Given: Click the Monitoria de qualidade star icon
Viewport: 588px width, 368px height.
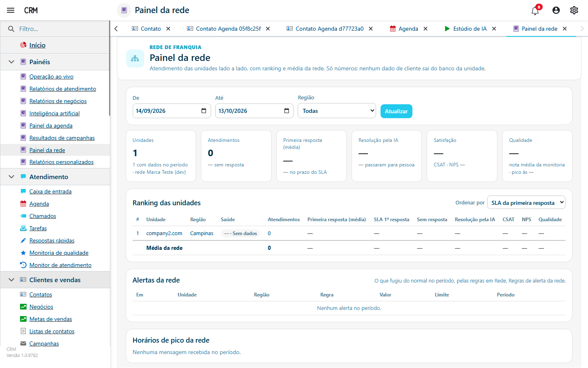Looking at the screenshot, I should coord(23,253).
